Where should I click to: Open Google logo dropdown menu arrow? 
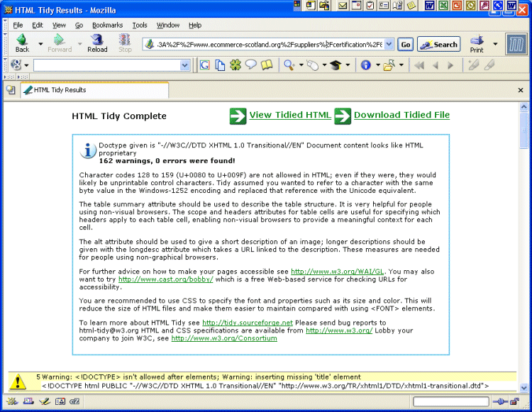pyautogui.click(x=26, y=65)
